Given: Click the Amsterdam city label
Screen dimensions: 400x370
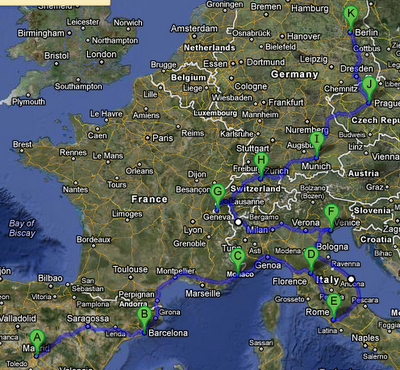Looking at the screenshot, I should tap(194, 29).
